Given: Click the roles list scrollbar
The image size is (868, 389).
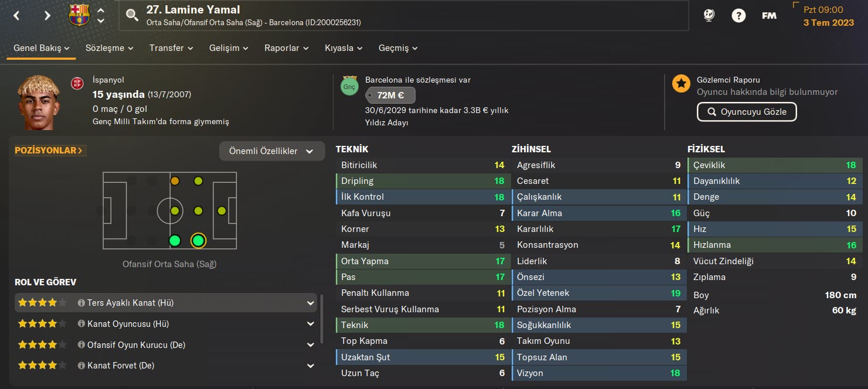Looking at the screenshot, I should click(322, 319).
